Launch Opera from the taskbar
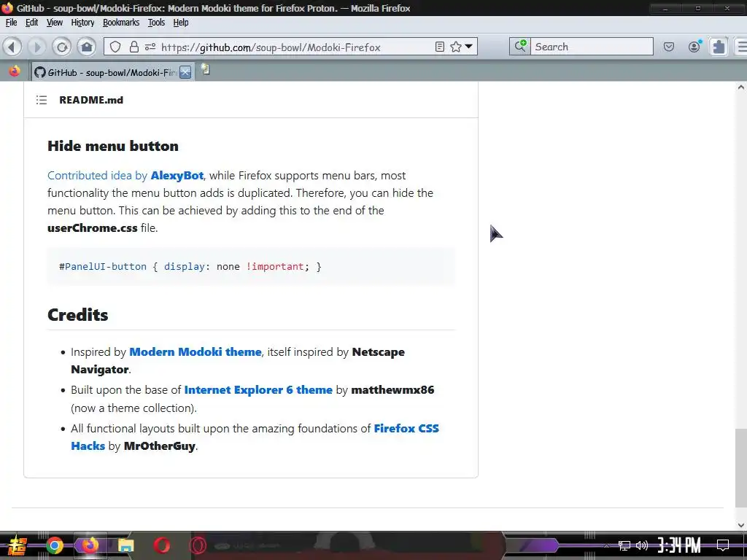Viewport: 747px width, 560px height. (x=161, y=545)
